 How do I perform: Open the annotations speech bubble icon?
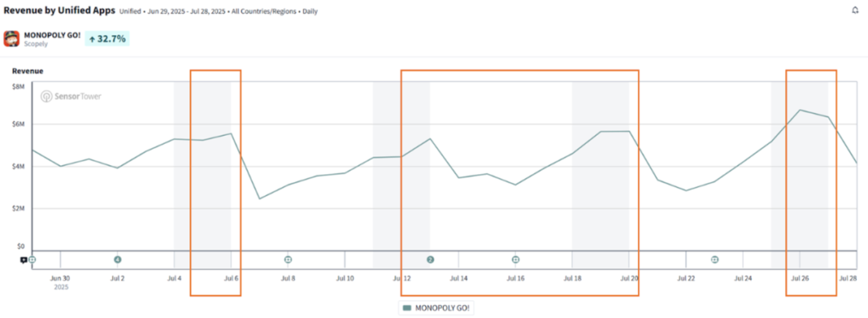(x=23, y=260)
